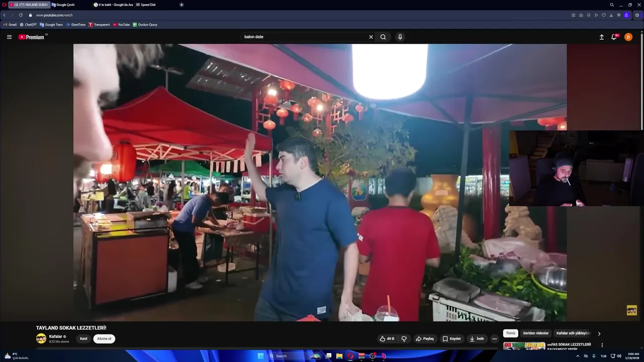Click the address bar URL
This screenshot has height=362, width=644.
point(54,15)
